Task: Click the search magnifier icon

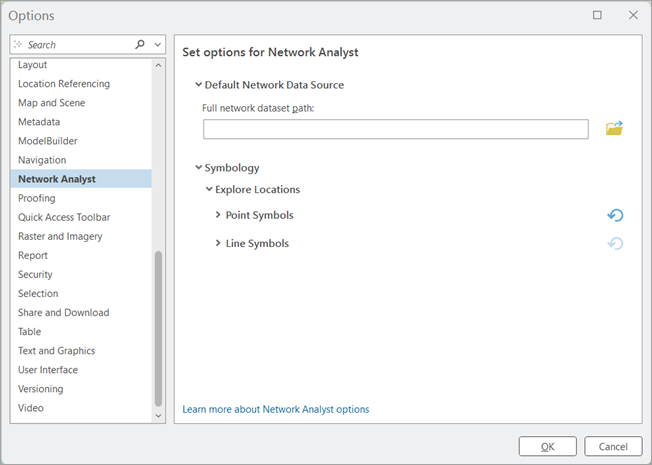Action: point(140,44)
